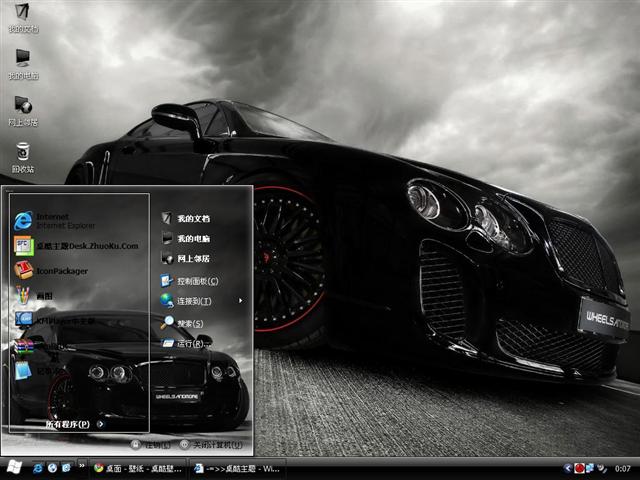
Task: Click the safely remove hardware tray icon
Action: click(x=602, y=468)
